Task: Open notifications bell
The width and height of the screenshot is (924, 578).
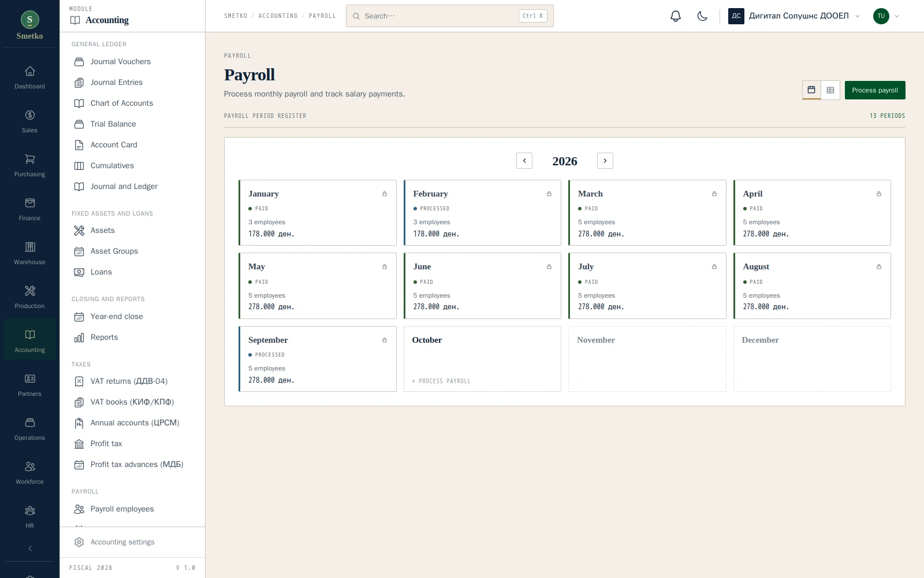Action: (676, 16)
